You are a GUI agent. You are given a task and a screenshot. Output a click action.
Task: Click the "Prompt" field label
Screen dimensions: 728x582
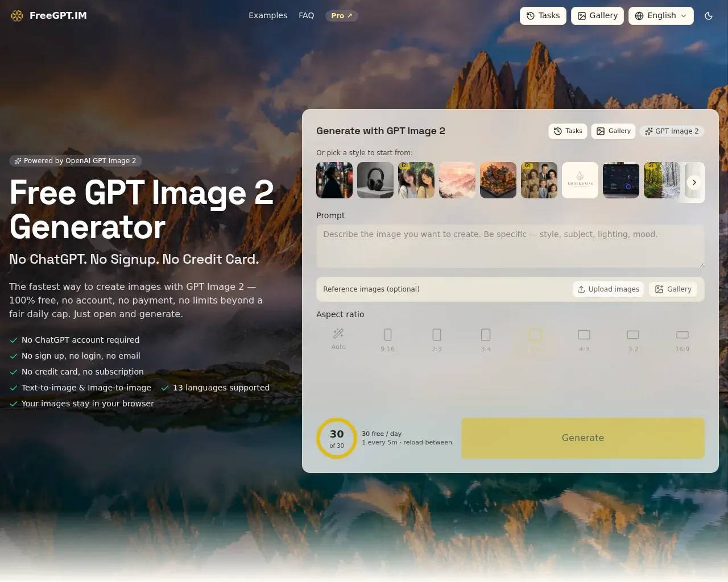point(330,215)
